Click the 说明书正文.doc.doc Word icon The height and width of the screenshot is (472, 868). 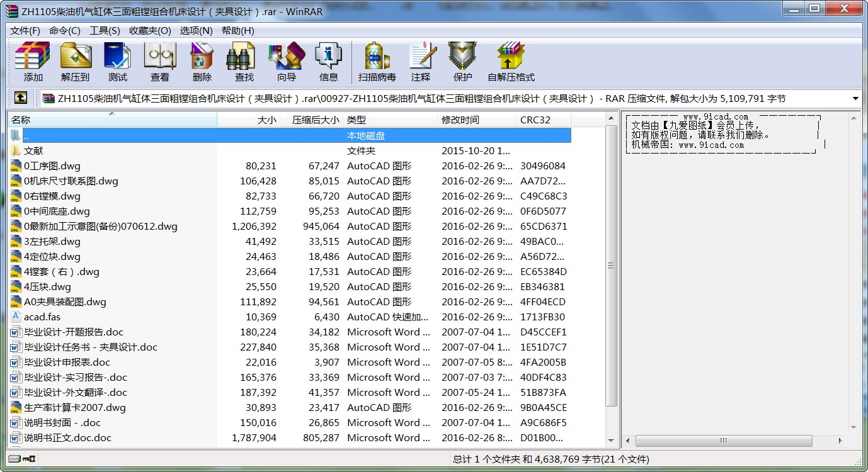[16, 437]
